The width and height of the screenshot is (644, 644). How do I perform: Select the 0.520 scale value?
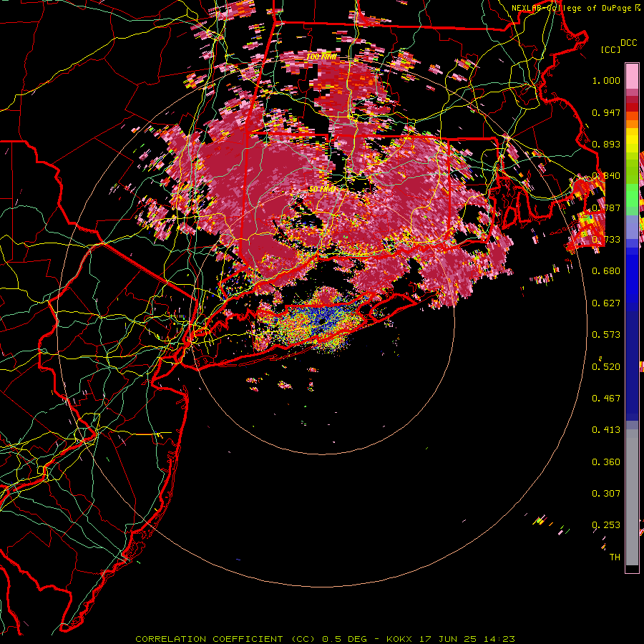606,367
